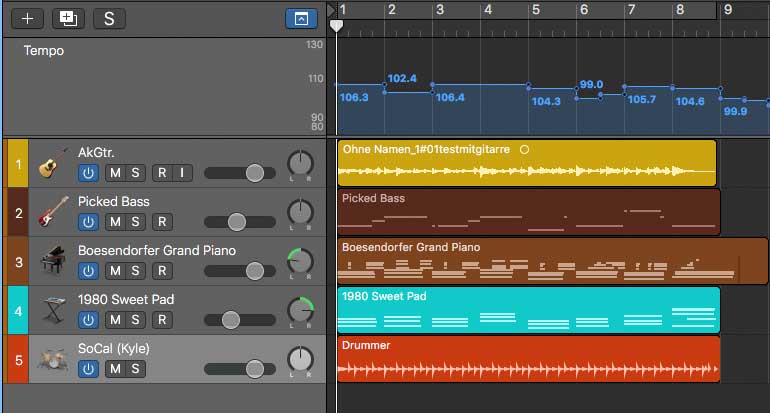This screenshot has width=770, height=413.
Task: Click the Picked Bass guitar icon
Action: coord(53,212)
